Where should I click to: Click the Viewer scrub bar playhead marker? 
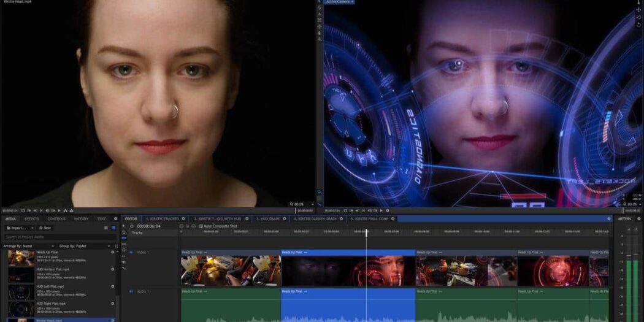tap(624, 210)
